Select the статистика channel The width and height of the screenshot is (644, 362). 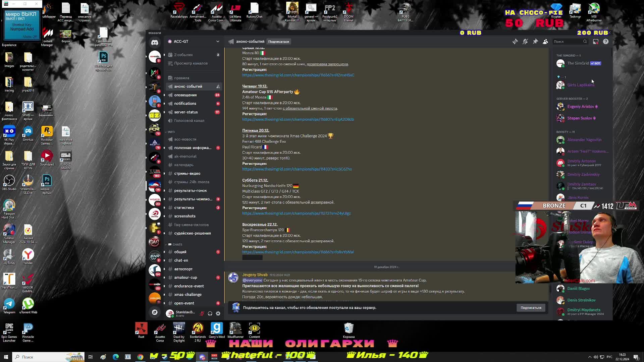tap(184, 207)
